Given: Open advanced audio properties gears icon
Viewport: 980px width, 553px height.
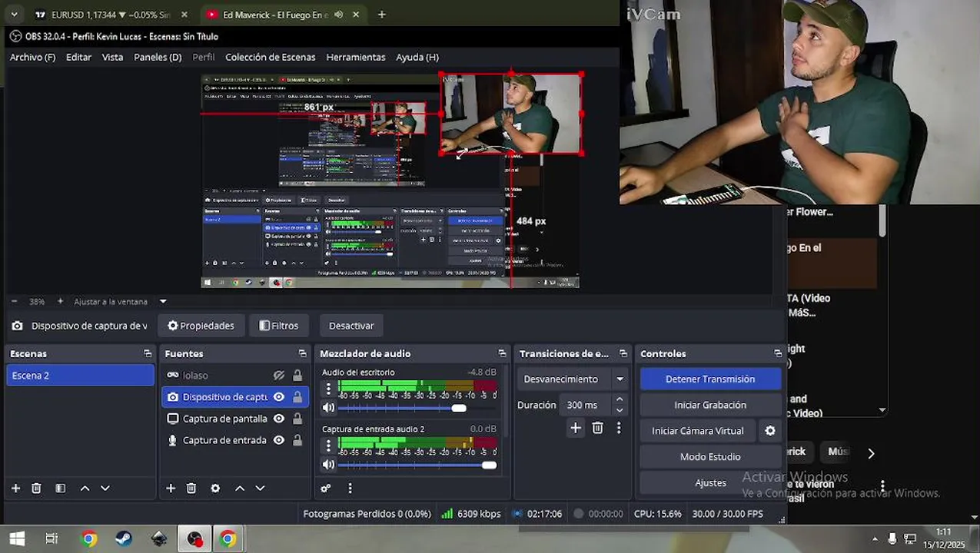Looking at the screenshot, I should coord(326,488).
